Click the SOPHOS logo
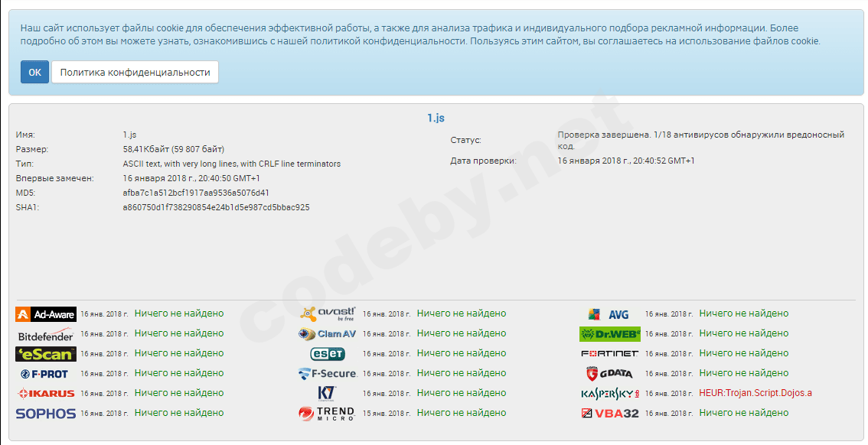Screen dimensions: 868x445 click(46, 414)
